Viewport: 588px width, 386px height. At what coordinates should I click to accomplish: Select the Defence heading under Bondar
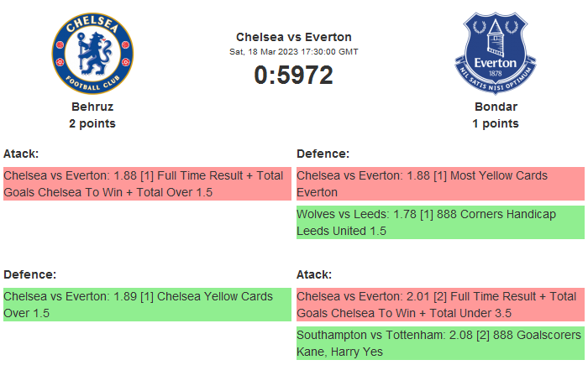(323, 154)
